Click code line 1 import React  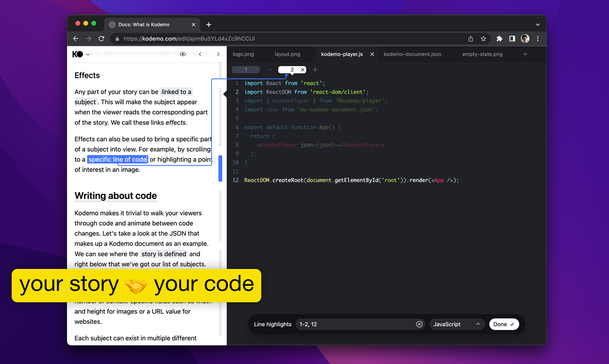[284, 83]
